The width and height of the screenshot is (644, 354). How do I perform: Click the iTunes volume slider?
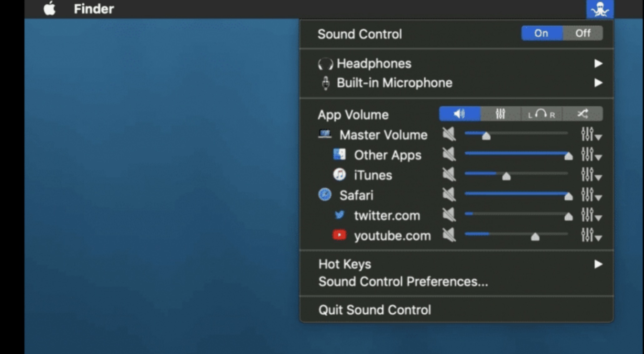pyautogui.click(x=516, y=175)
